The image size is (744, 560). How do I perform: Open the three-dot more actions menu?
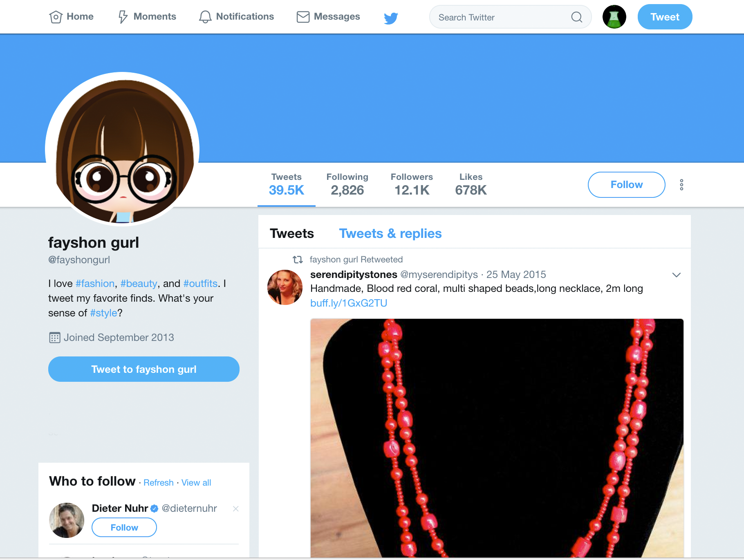[x=681, y=185]
